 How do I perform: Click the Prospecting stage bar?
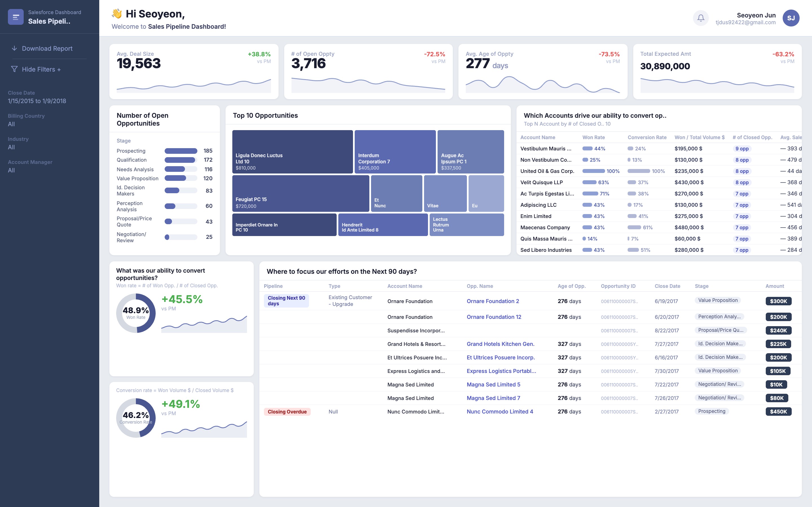coord(180,151)
